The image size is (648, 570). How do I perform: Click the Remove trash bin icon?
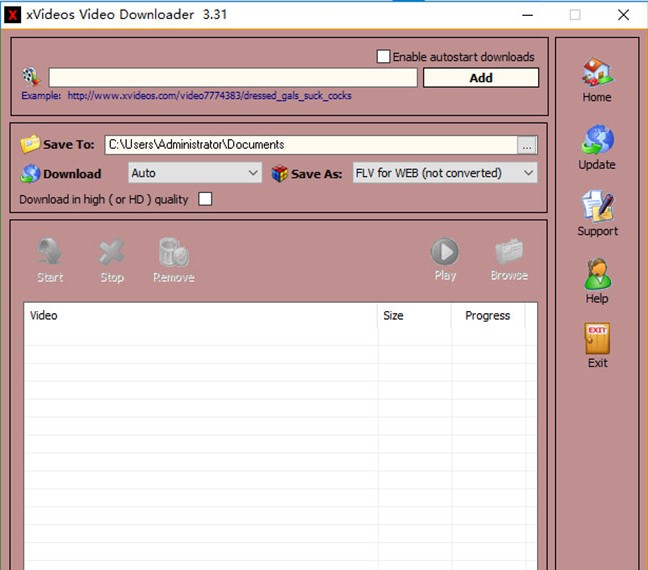pyautogui.click(x=174, y=252)
